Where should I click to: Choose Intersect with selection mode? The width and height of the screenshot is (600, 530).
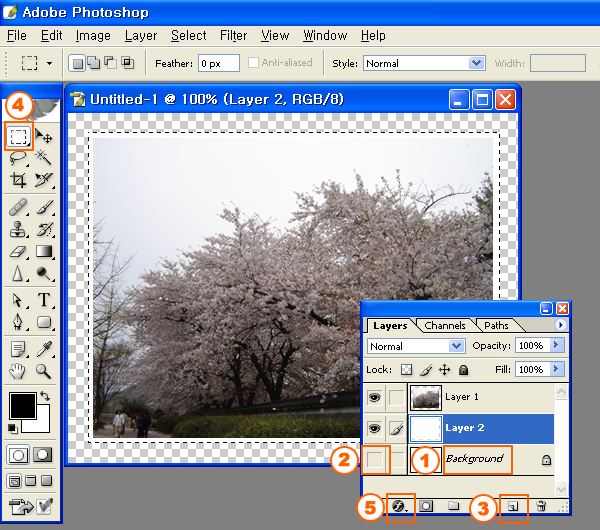[x=127, y=62]
